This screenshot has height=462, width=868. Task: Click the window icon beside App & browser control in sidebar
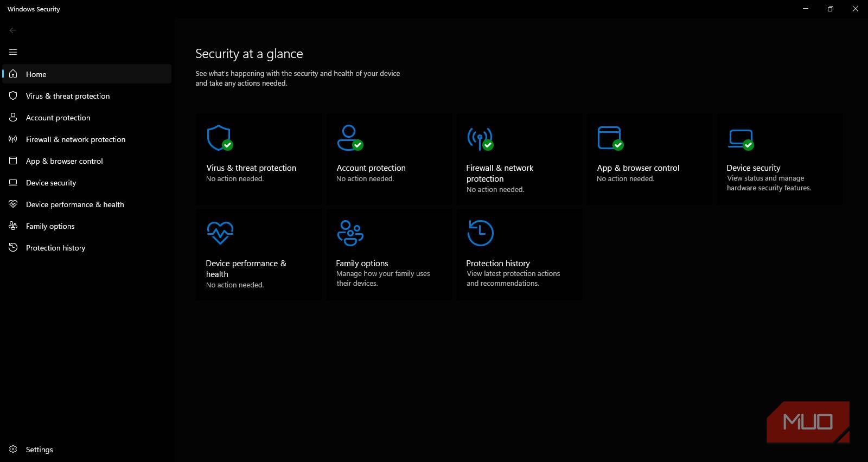(13, 161)
